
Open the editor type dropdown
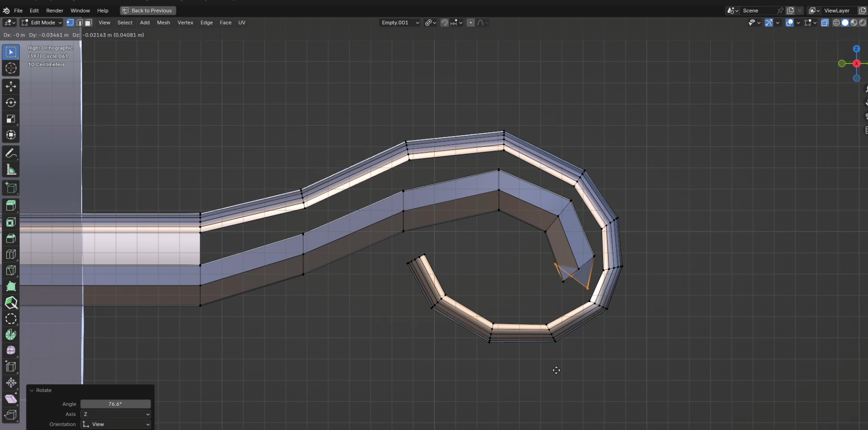coord(10,23)
